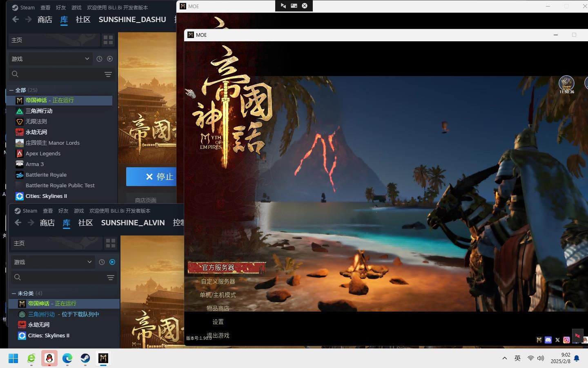Click the blue 停止 button to stop the game
The width and height of the screenshot is (588, 368).
click(151, 177)
